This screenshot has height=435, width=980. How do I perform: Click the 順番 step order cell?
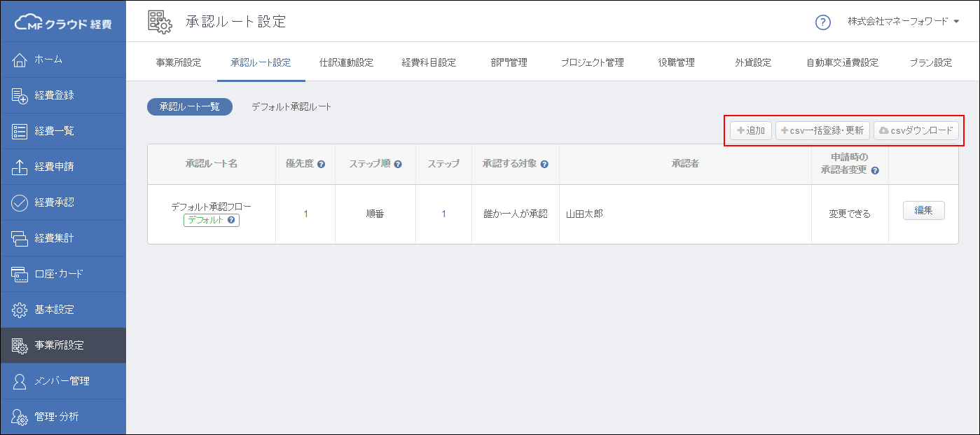pos(375,214)
